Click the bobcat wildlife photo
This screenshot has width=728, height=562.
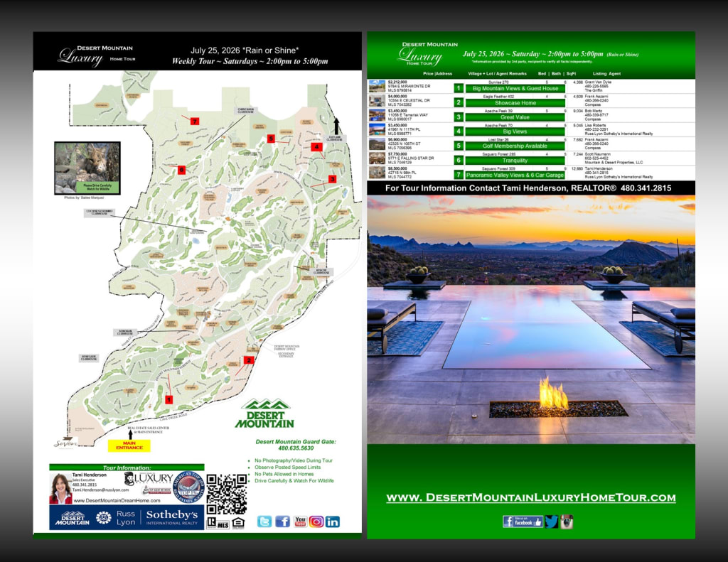(x=87, y=168)
